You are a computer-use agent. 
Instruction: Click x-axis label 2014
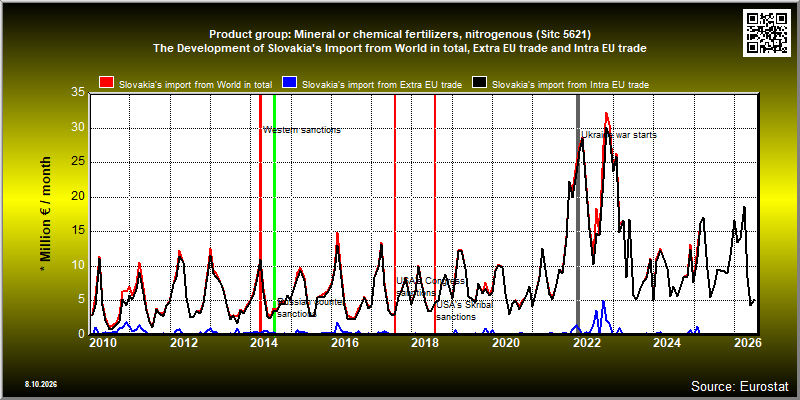click(x=264, y=342)
